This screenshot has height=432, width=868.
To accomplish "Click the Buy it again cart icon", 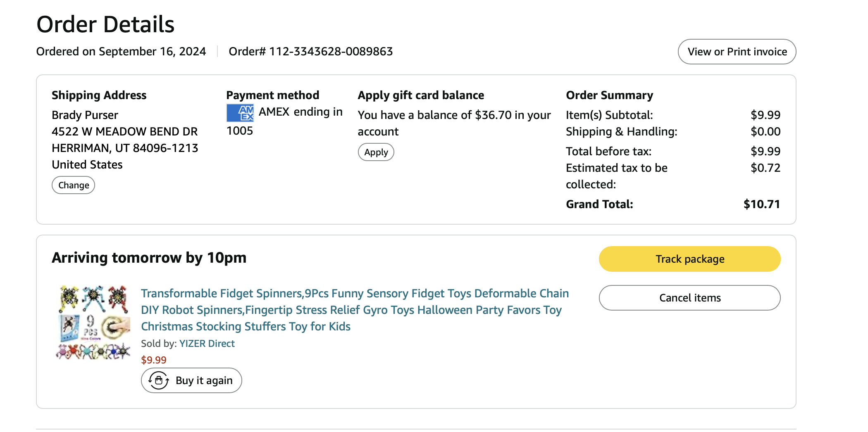I will click(159, 380).
